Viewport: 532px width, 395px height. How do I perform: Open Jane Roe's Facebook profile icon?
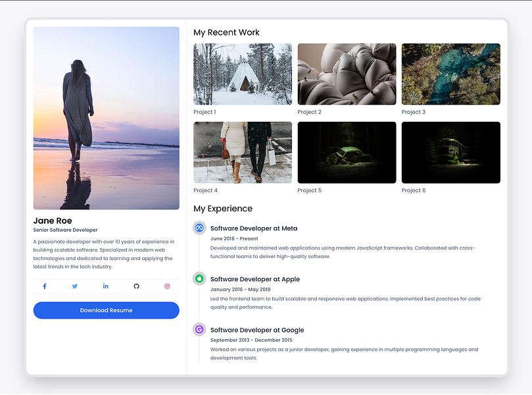[44, 286]
